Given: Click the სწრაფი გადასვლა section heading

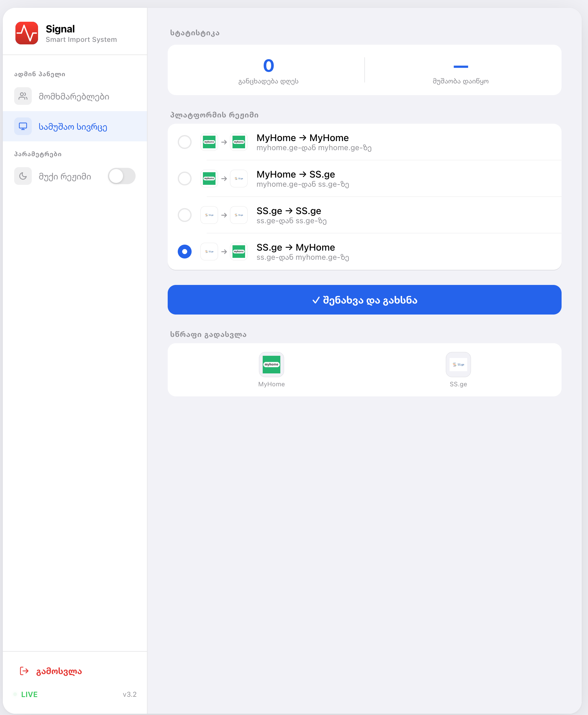Looking at the screenshot, I should point(208,335).
